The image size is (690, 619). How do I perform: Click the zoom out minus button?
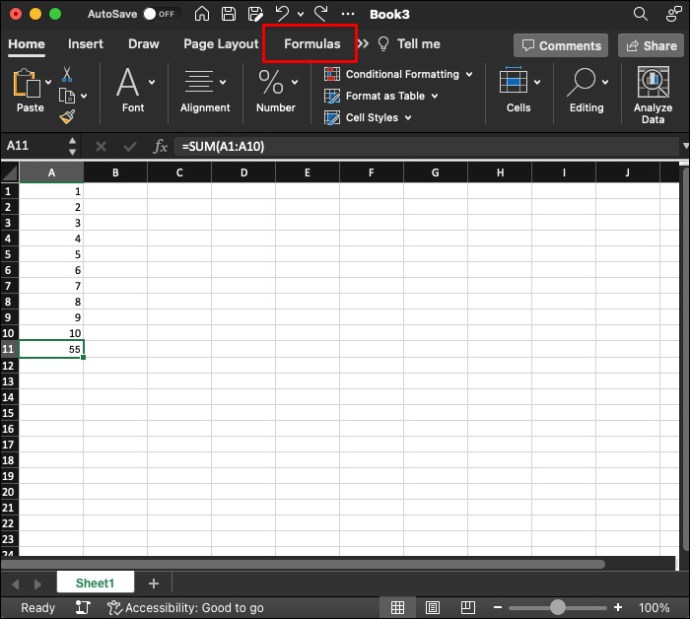pyautogui.click(x=498, y=608)
